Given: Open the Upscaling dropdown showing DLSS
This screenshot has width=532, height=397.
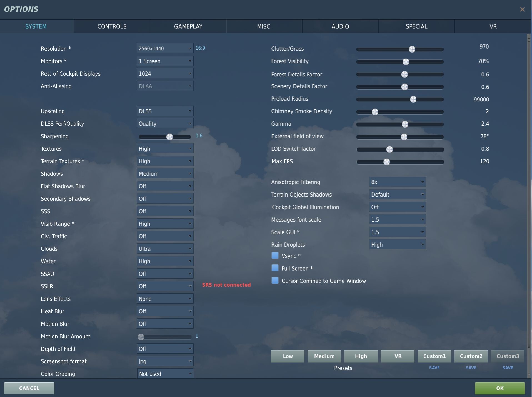Looking at the screenshot, I should coord(165,111).
